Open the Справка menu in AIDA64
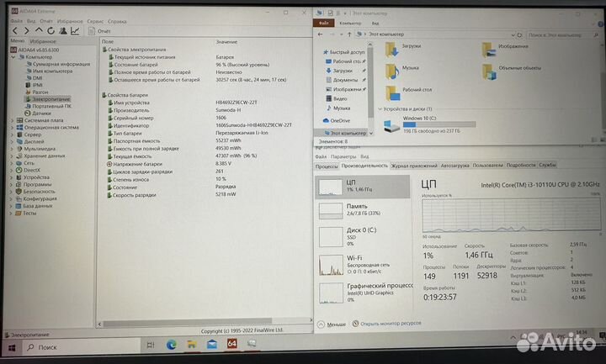Screen dimensions: 606x364 117,21
